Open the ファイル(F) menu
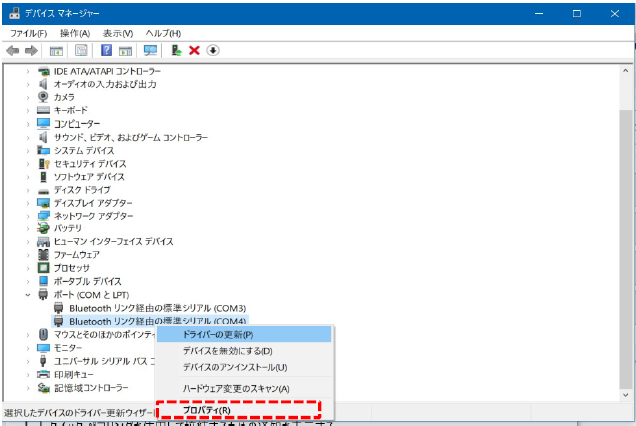This screenshot has height=426, width=636. click(x=29, y=33)
